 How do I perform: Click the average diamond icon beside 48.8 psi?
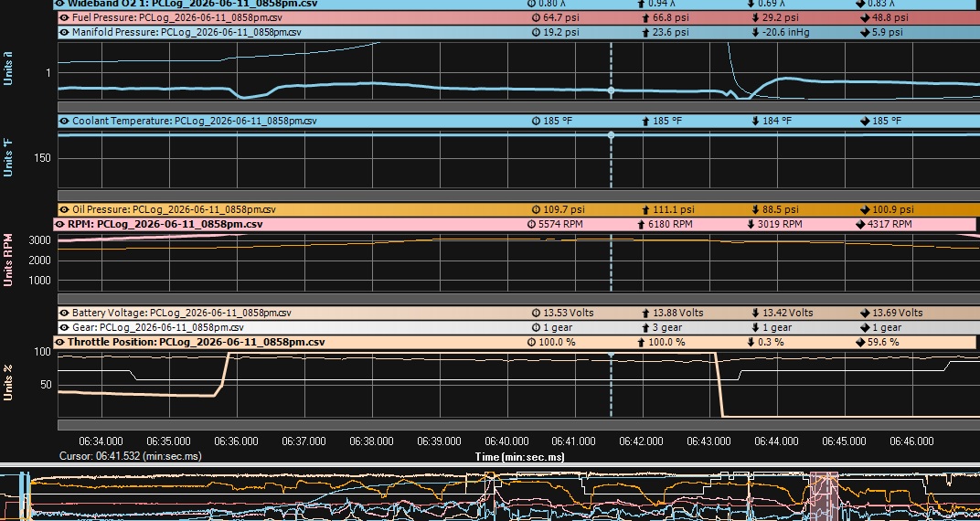865,17
